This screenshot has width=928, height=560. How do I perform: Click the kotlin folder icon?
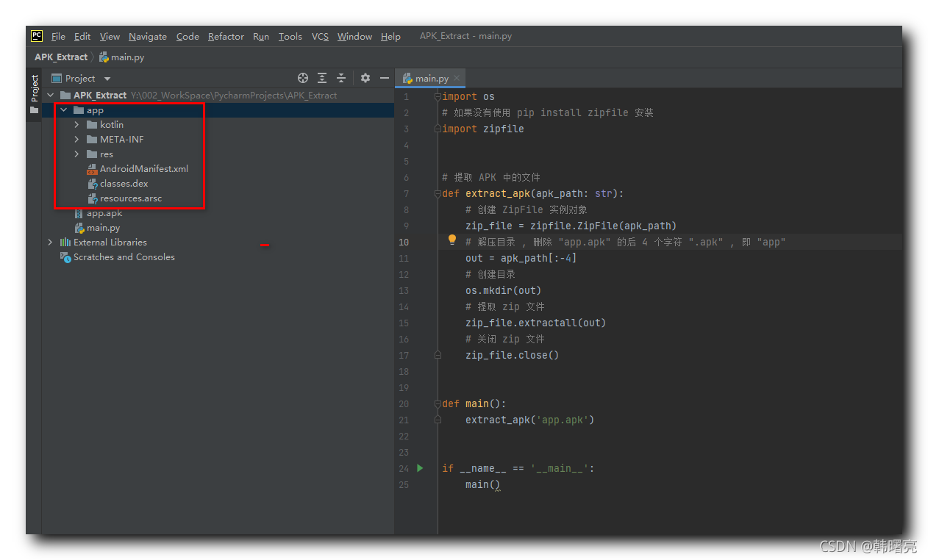pos(92,125)
